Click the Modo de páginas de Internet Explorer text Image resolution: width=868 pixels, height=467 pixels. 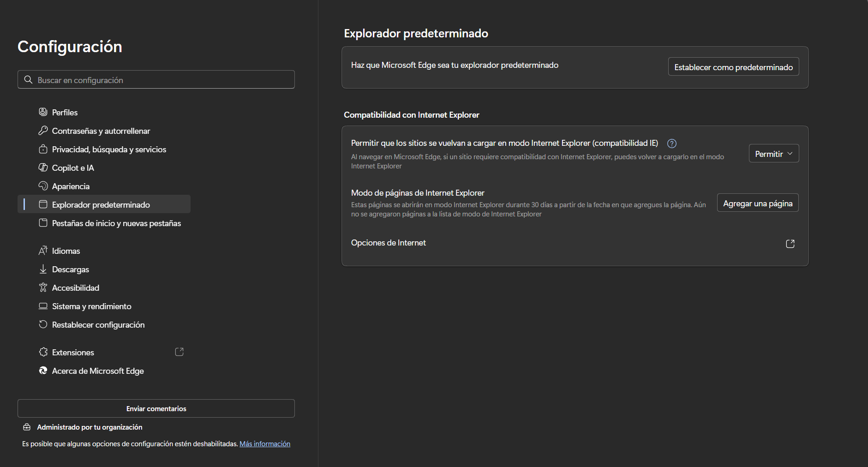[418, 193]
